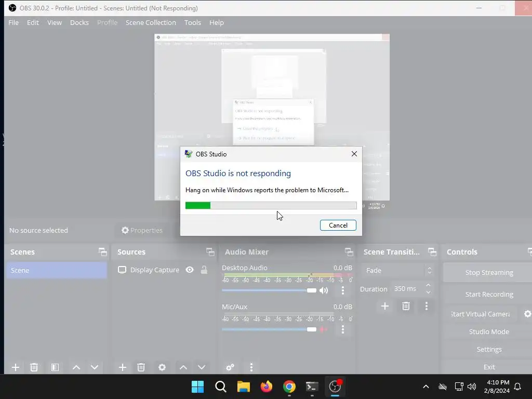Remove selected scene with trash icon
This screenshot has width=532, height=399.
(34, 367)
